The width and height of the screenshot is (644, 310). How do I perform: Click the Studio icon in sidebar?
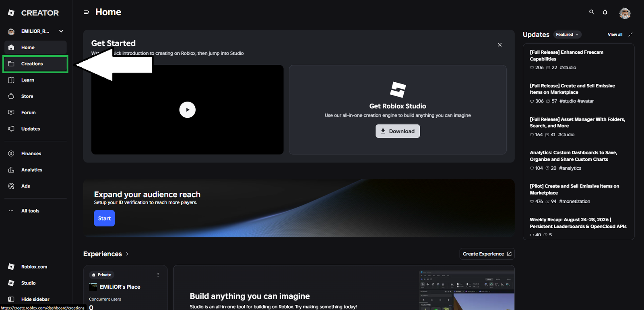(11, 283)
